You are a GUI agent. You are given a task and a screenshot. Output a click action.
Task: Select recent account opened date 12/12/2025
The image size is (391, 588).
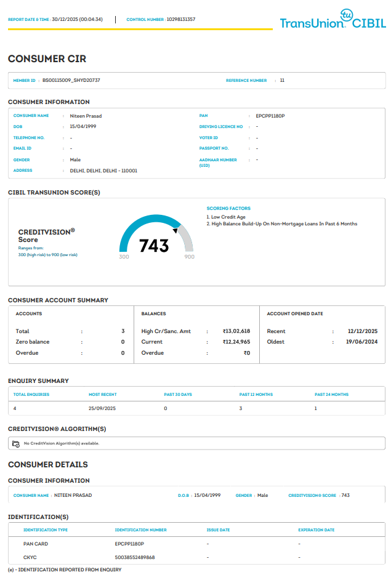click(363, 331)
